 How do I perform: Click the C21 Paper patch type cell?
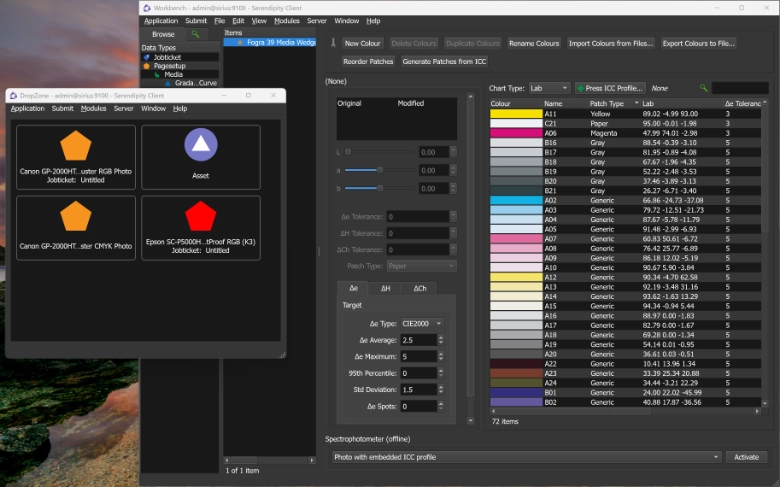[599, 123]
